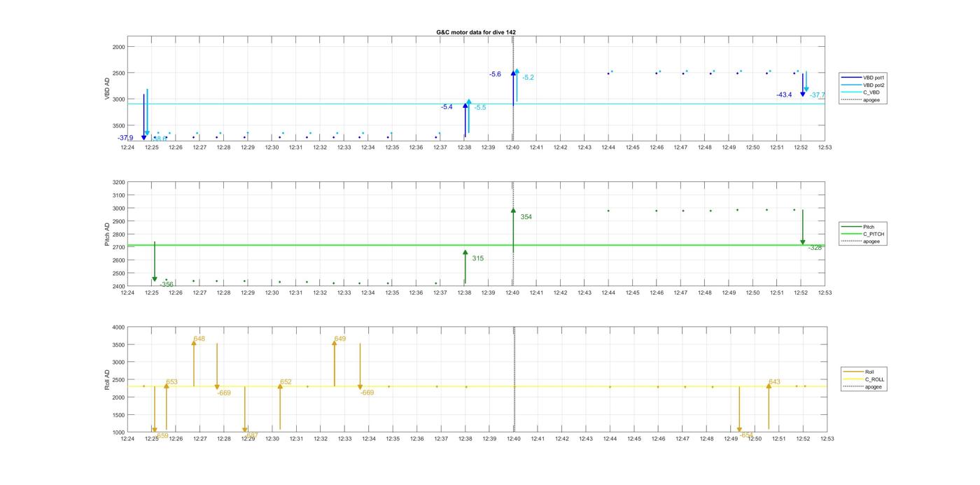Click the '652' roll annotation
This screenshot has height=485, width=980.
tap(286, 382)
